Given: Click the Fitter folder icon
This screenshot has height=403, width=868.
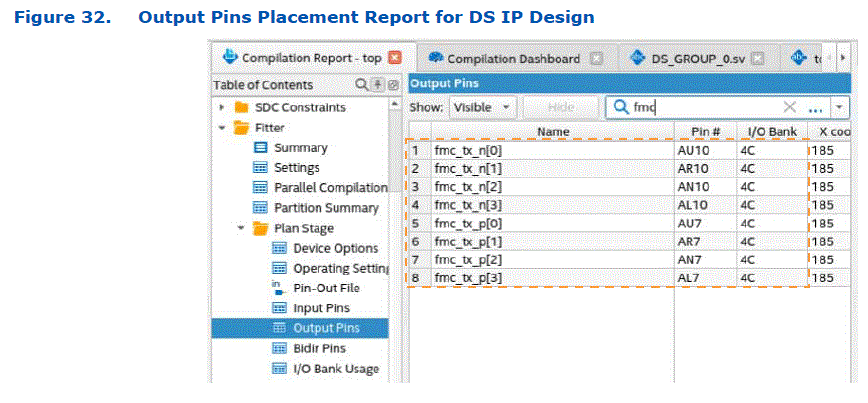Looking at the screenshot, I should pyautogui.click(x=241, y=128).
